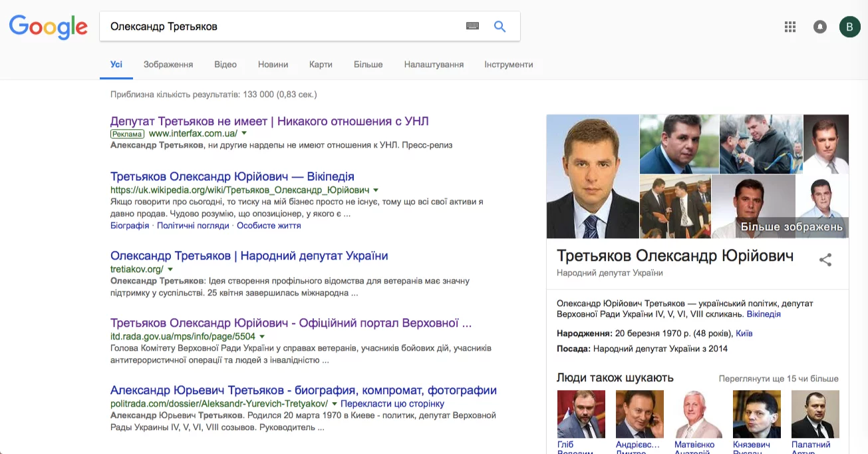Click Переглянути ще 15 чи більше
This screenshot has height=454, width=868.
pyautogui.click(x=779, y=379)
